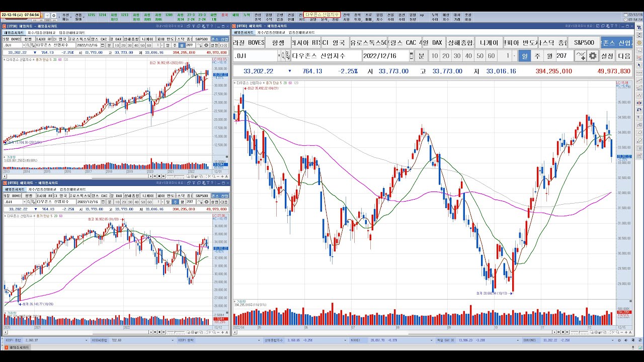Click the stop button on bottom-left chart scroll controls
The image size is (644, 362).
159,332
